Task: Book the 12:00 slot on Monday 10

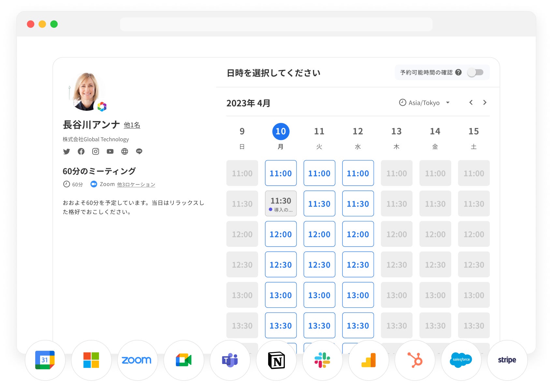Action: [281, 234]
